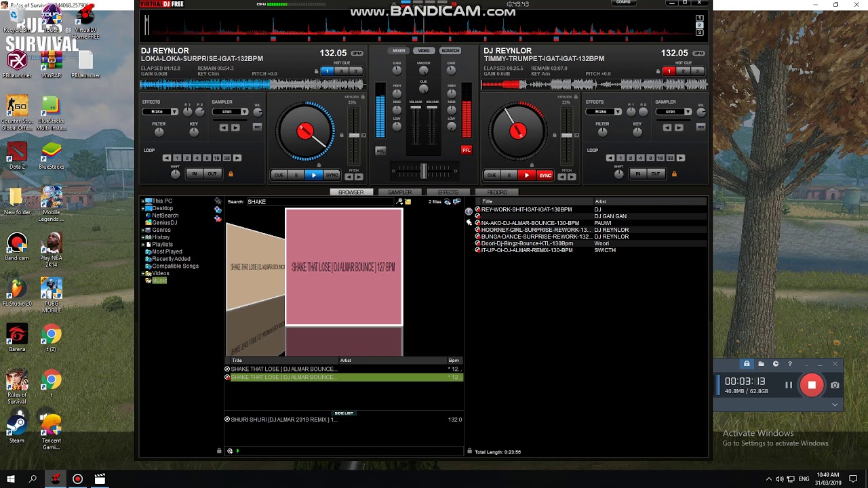
Task: Click left deck BPM tap button
Action: click(x=357, y=54)
